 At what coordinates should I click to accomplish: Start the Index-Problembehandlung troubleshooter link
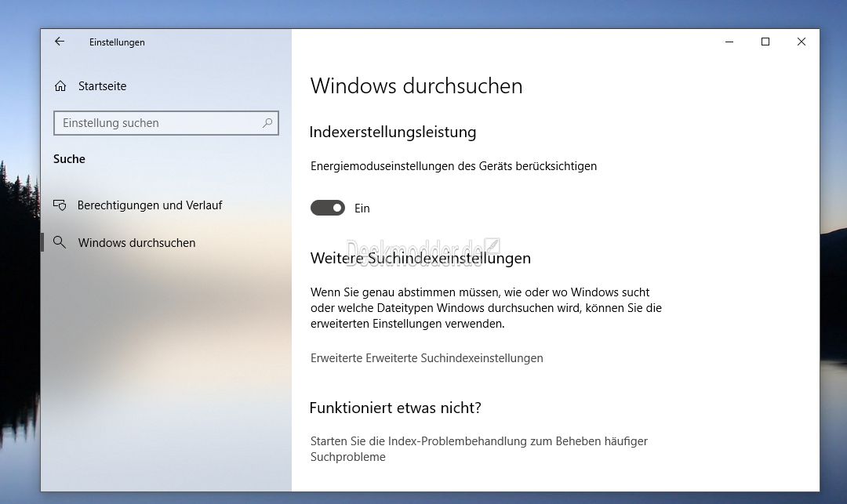click(478, 449)
